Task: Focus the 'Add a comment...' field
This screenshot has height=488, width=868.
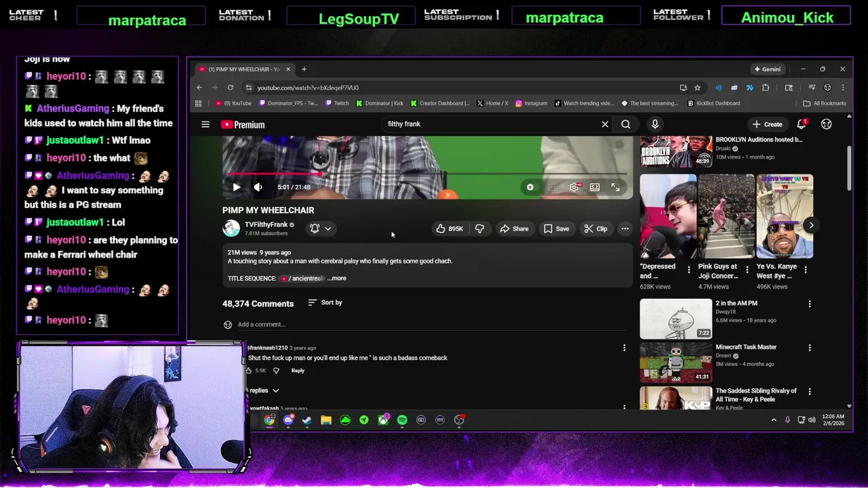Action: [x=431, y=325]
